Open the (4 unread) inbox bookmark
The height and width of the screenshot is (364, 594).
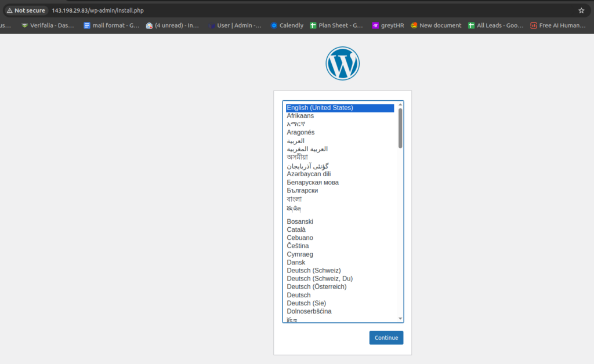pyautogui.click(x=172, y=26)
